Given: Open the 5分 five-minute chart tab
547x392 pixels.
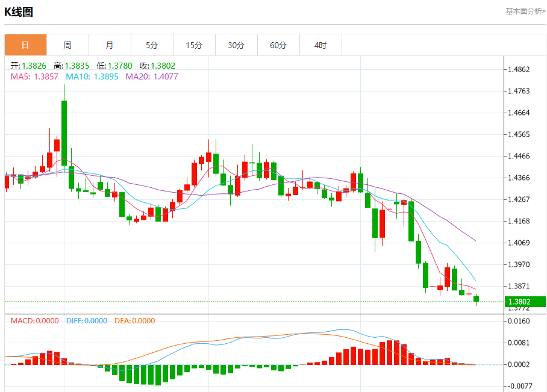Looking at the screenshot, I should 152,45.
